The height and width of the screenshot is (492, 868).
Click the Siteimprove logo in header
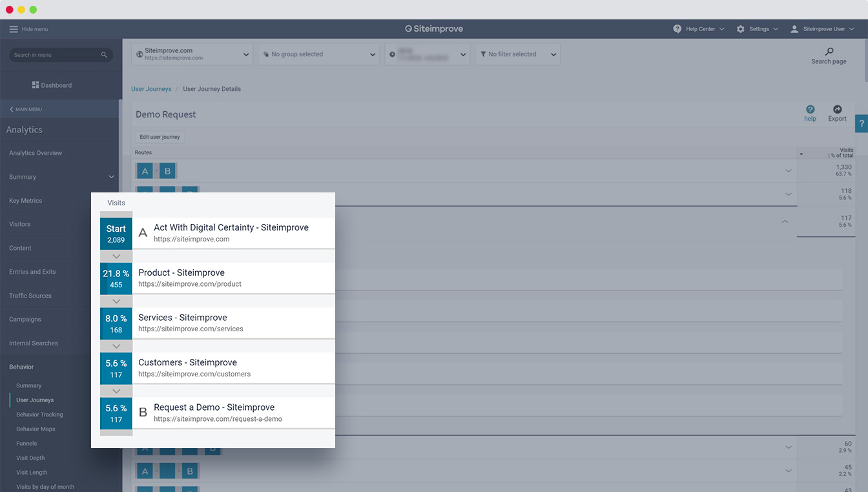[x=434, y=29]
